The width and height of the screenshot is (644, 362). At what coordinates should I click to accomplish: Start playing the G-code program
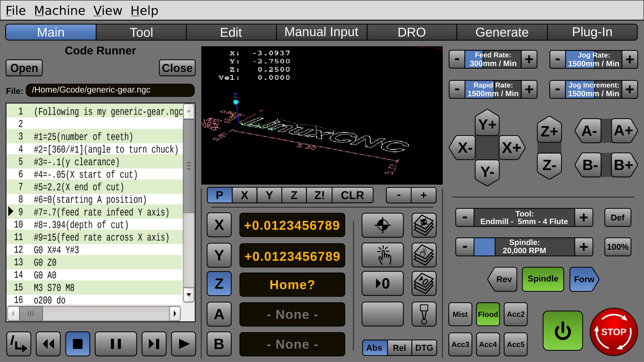183,344
